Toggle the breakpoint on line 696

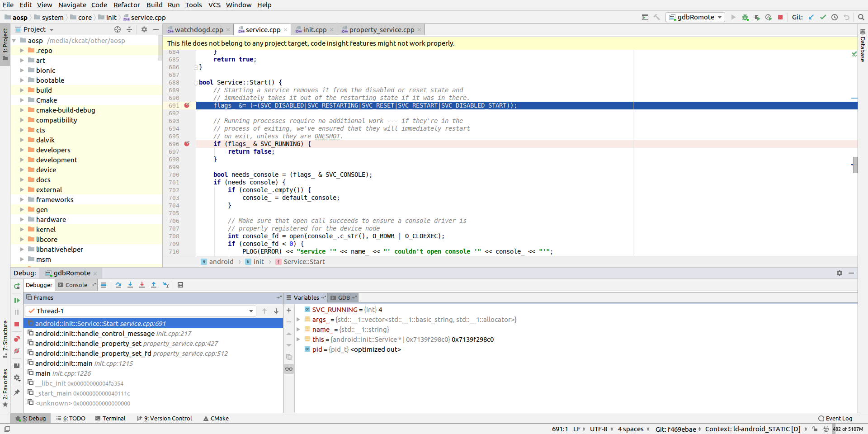pyautogui.click(x=187, y=144)
